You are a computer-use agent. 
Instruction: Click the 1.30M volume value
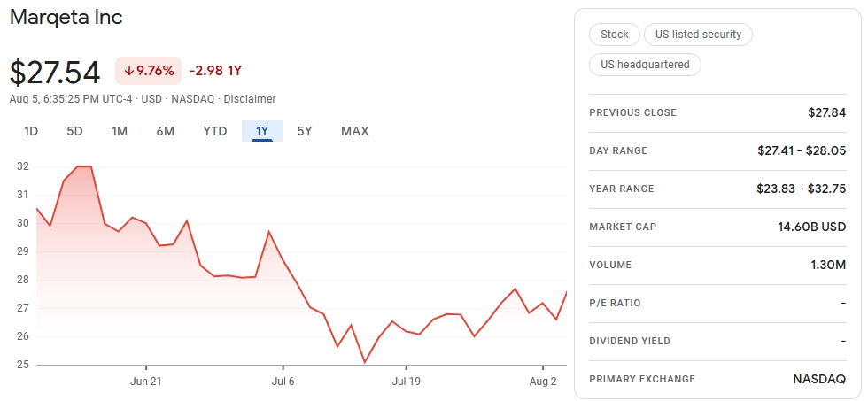[828, 265]
